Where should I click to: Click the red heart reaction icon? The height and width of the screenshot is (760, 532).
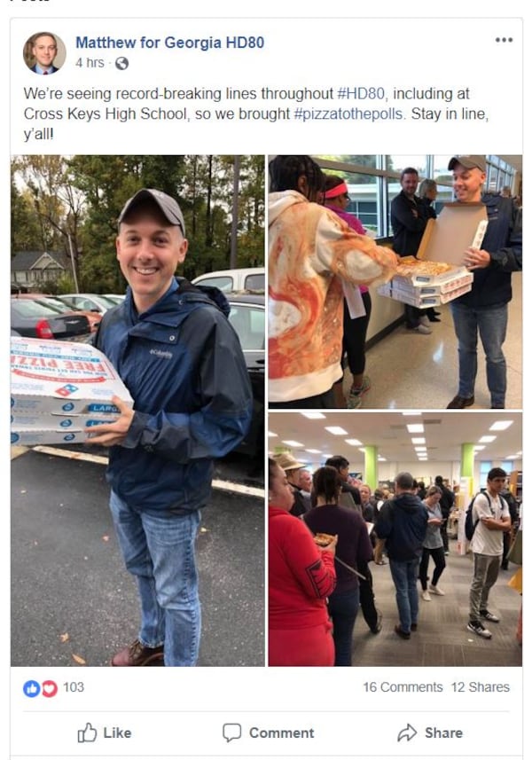tap(50, 688)
